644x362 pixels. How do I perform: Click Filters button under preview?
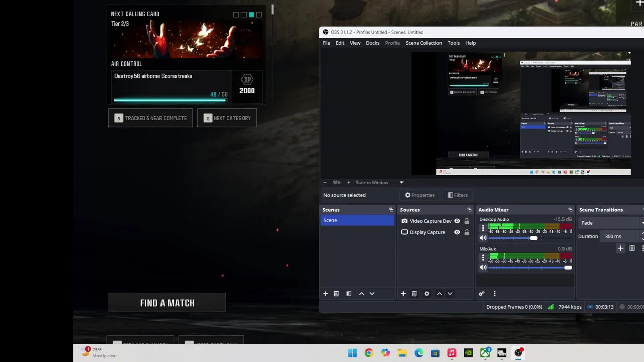pyautogui.click(x=457, y=195)
